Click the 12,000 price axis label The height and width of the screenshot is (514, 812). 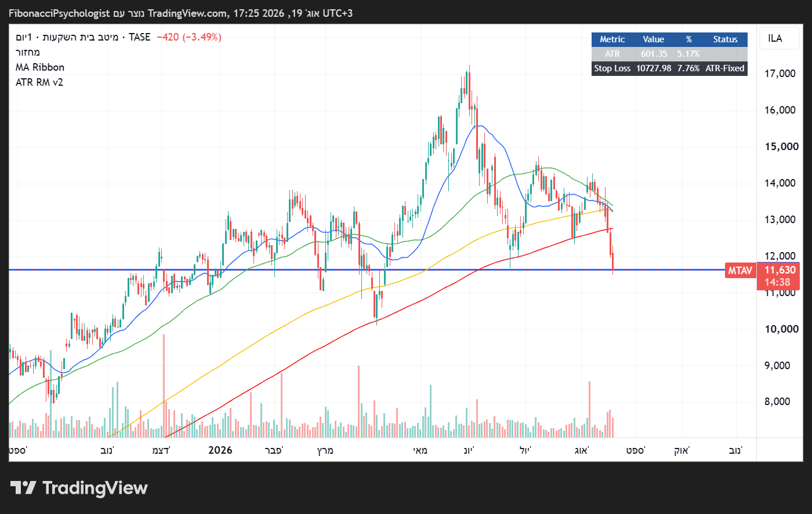[x=780, y=256]
